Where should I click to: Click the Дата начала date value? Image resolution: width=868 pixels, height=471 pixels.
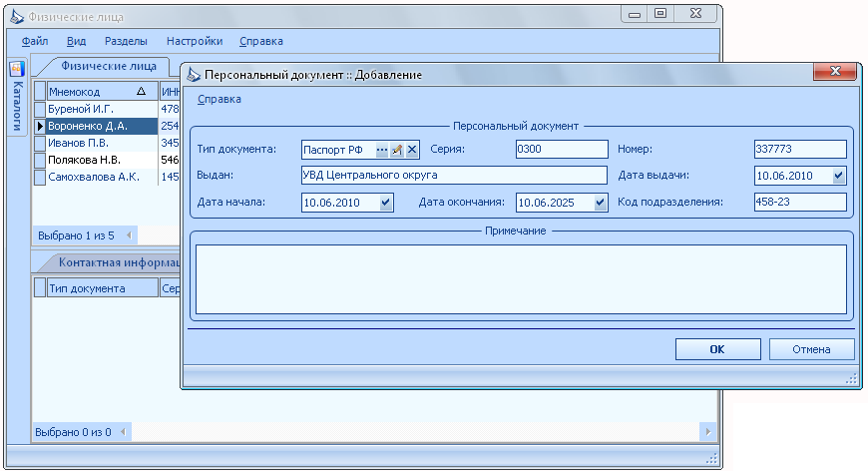point(331,203)
